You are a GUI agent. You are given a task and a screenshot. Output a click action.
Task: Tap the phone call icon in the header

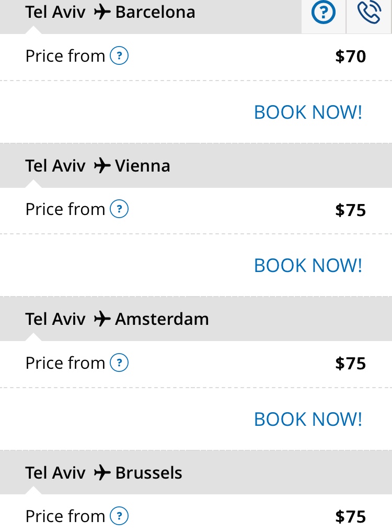point(370,13)
